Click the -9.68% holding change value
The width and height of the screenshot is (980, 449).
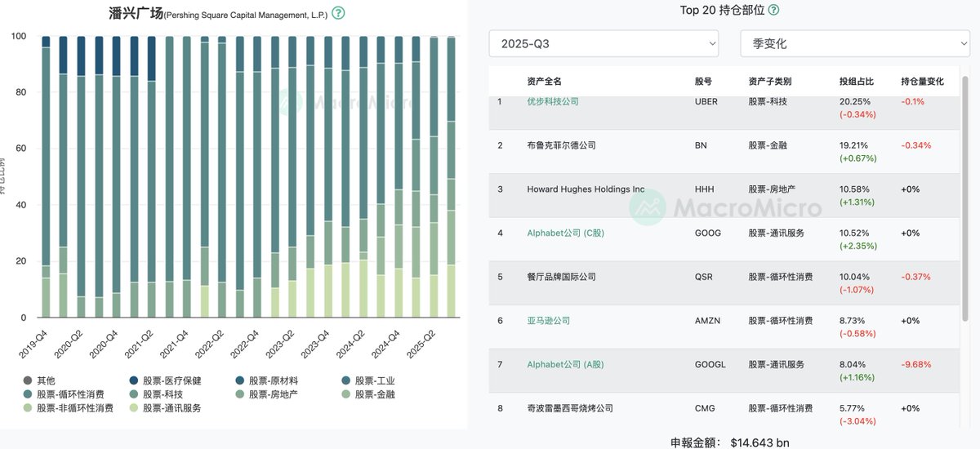916,365
